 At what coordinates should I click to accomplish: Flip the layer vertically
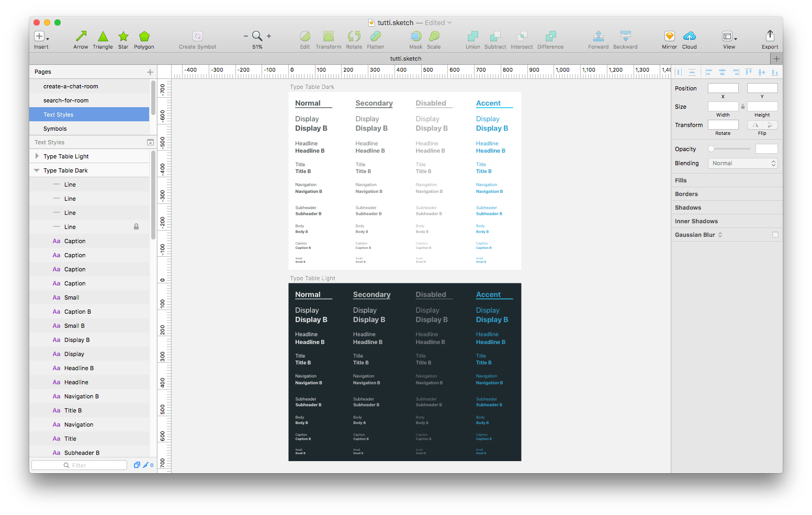pyautogui.click(x=770, y=125)
